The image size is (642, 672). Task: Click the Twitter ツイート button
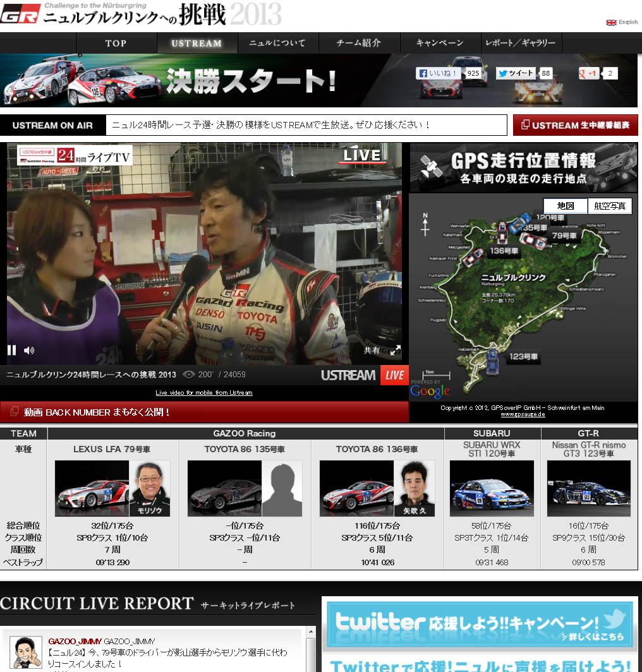516,73
